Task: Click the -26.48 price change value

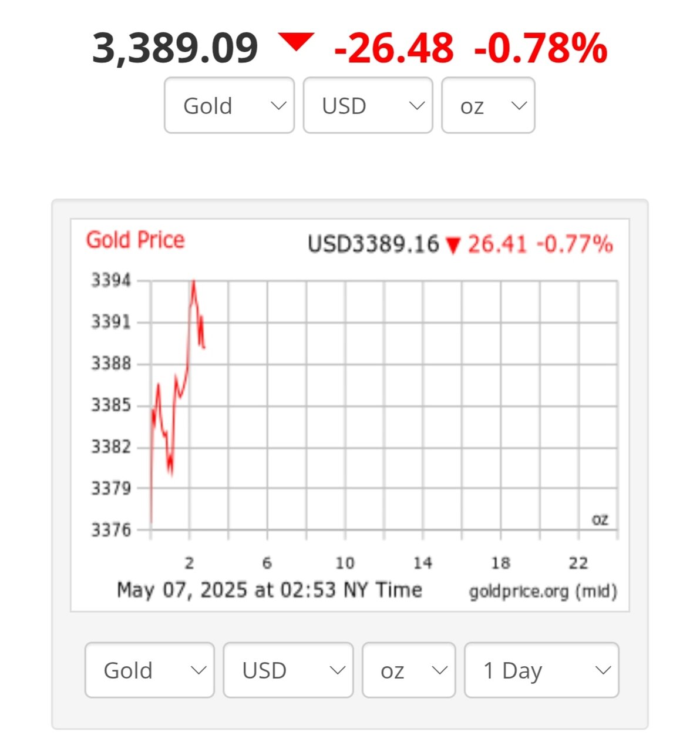Action: 393,48
